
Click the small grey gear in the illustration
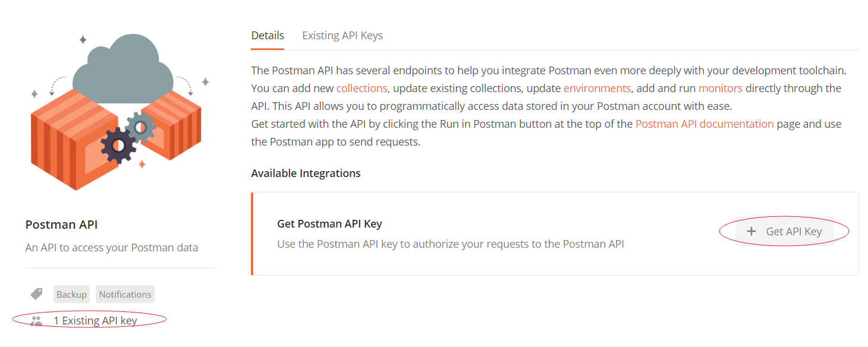[x=141, y=127]
